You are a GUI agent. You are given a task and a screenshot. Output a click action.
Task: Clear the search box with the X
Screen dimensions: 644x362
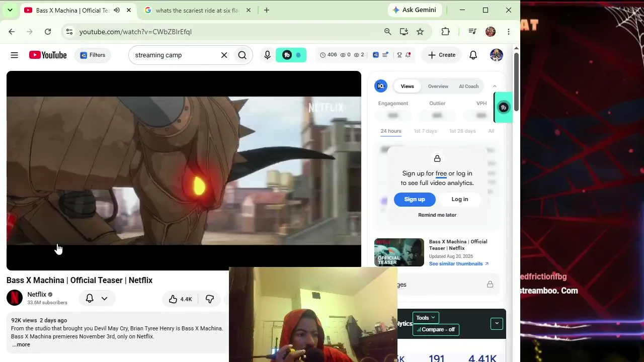pyautogui.click(x=224, y=55)
